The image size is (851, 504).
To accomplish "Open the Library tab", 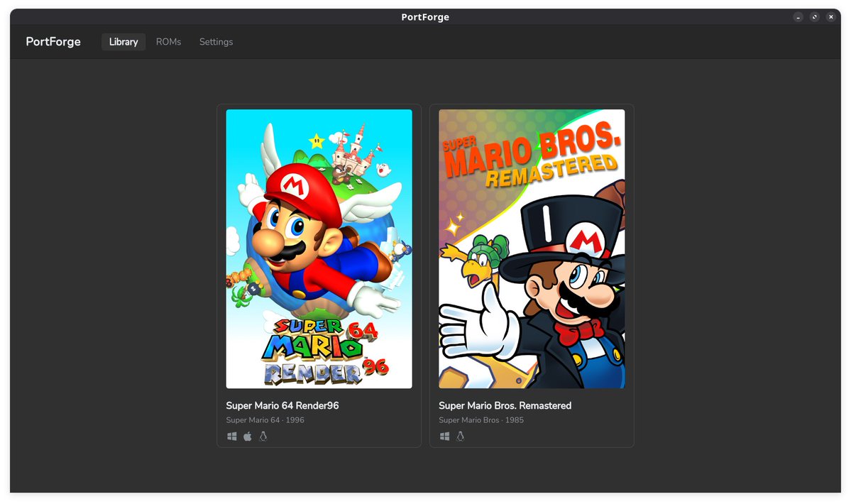I will (123, 42).
